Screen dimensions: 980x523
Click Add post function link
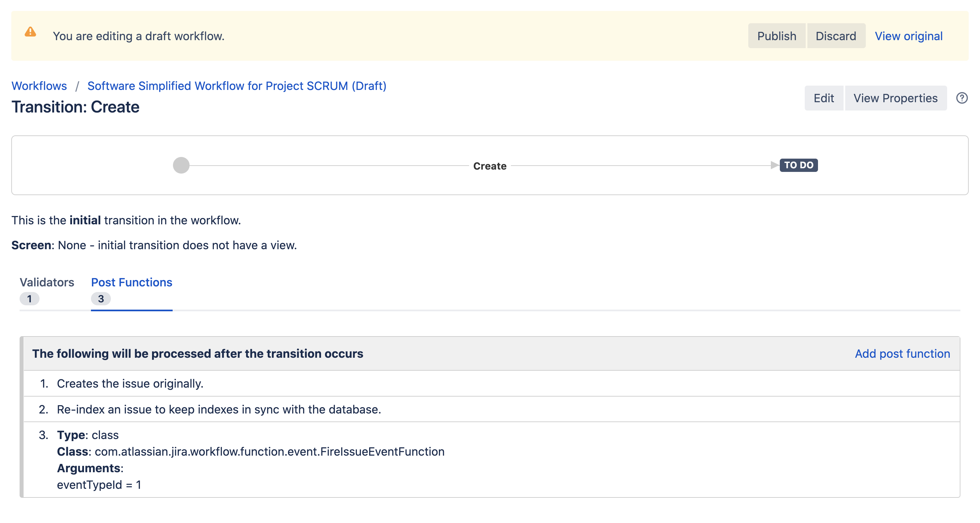tap(903, 354)
